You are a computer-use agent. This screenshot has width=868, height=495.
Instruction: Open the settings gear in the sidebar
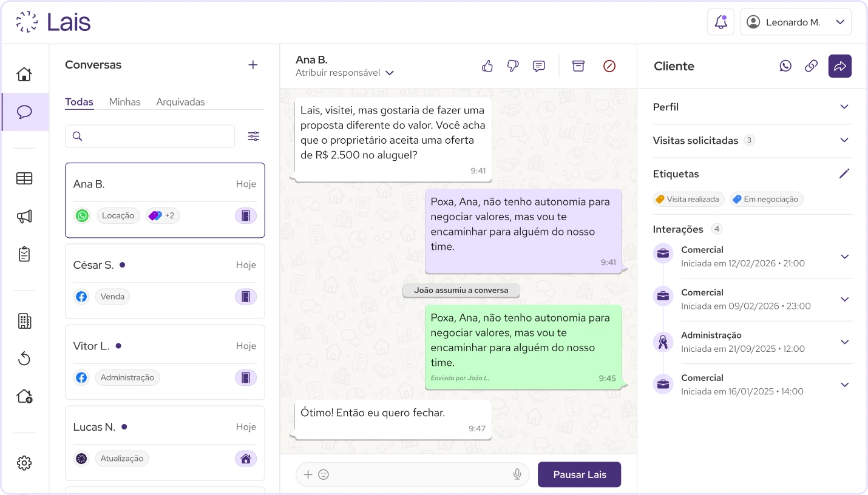[x=24, y=463]
